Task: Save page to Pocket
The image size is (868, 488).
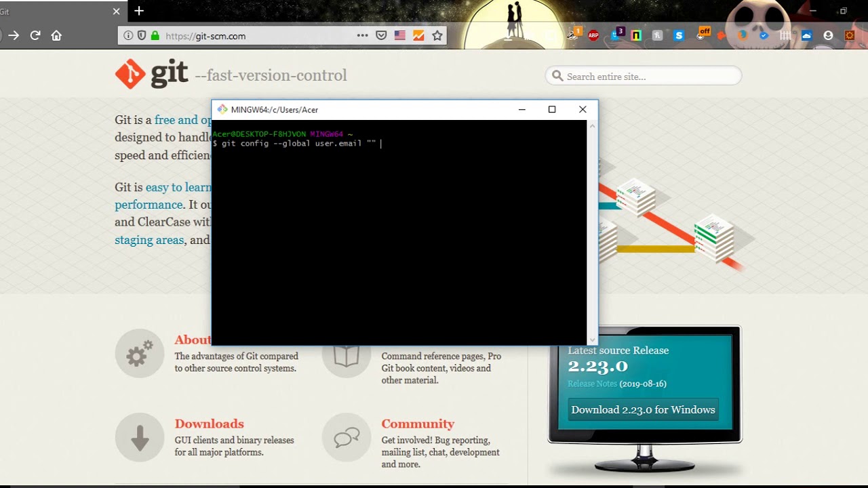Action: (381, 36)
